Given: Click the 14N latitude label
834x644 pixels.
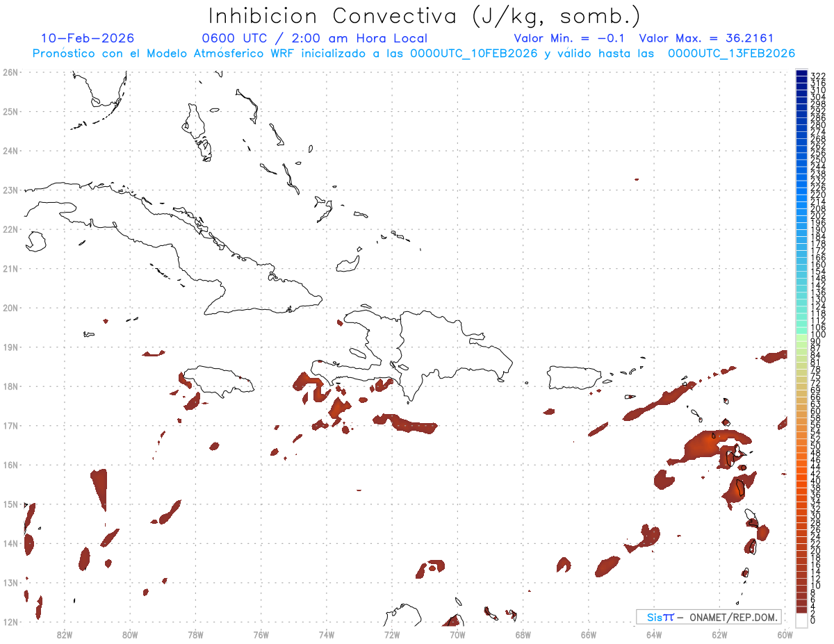Looking at the screenshot, I should click(10, 543).
